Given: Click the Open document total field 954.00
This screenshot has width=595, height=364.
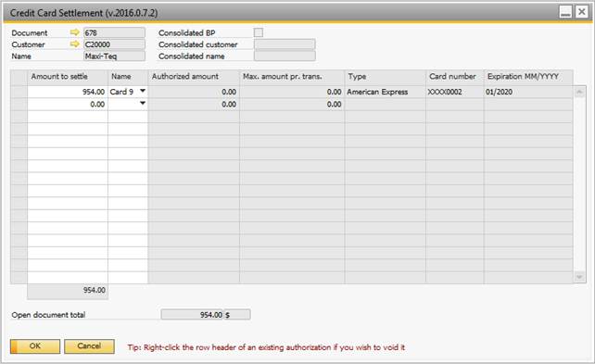Looking at the screenshot, I should [x=192, y=315].
